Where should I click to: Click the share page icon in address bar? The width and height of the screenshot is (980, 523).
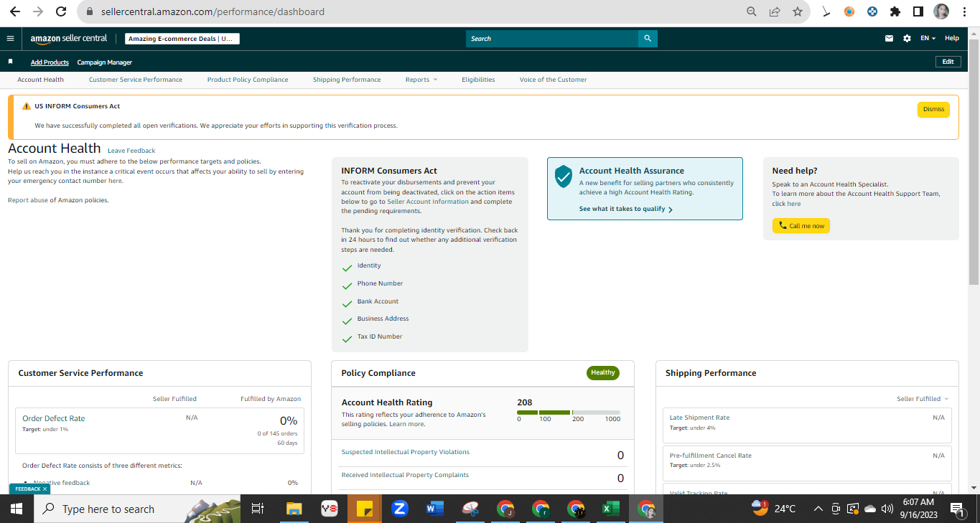775,11
